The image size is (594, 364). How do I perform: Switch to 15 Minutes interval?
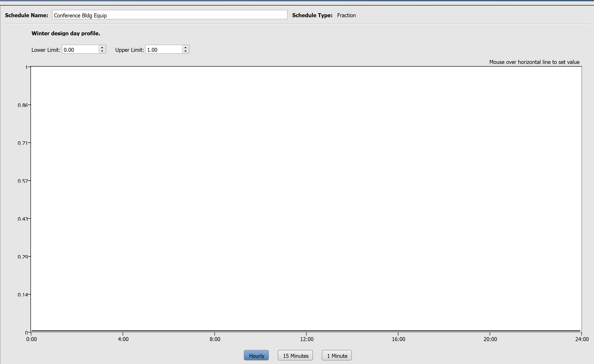click(295, 355)
